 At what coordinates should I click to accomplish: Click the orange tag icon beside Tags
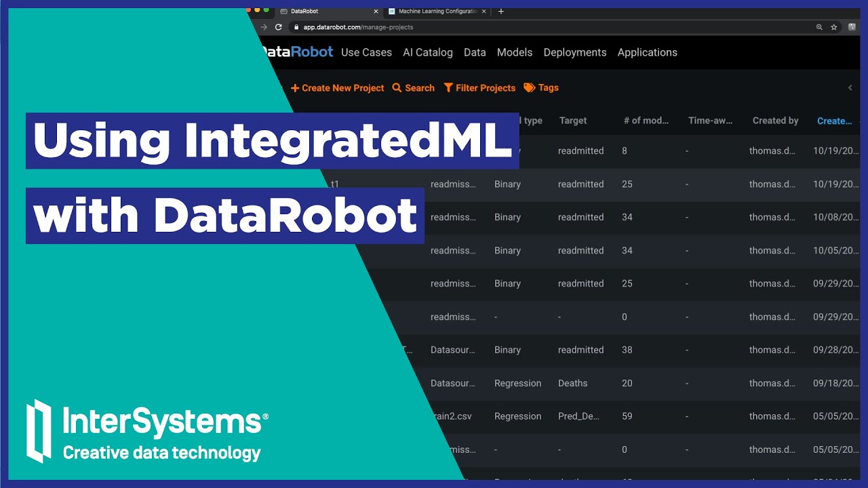(530, 87)
